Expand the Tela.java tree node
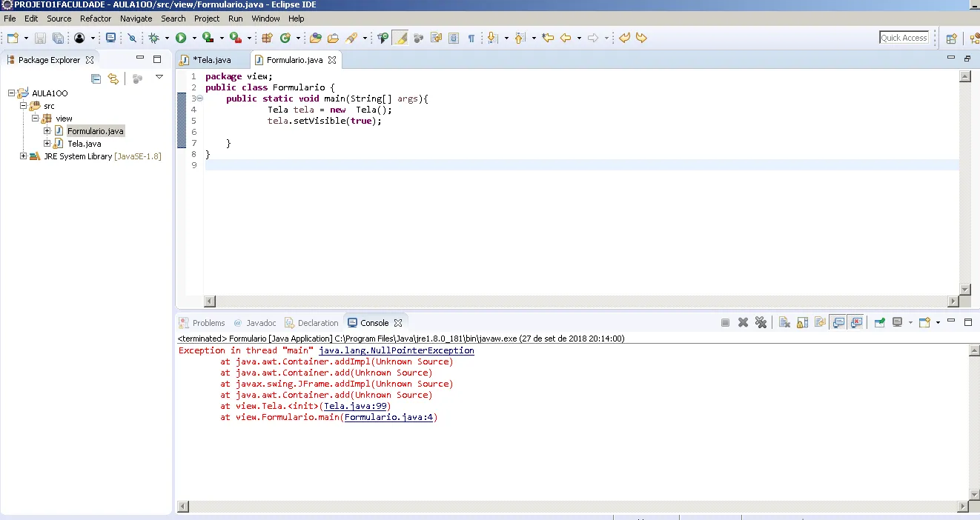 click(47, 144)
